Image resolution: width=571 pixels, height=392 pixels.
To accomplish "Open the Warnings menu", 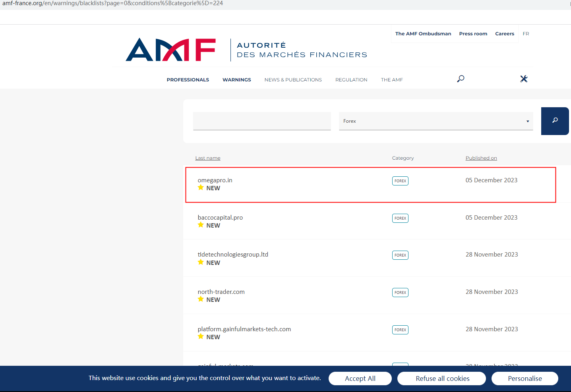I will 237,80.
